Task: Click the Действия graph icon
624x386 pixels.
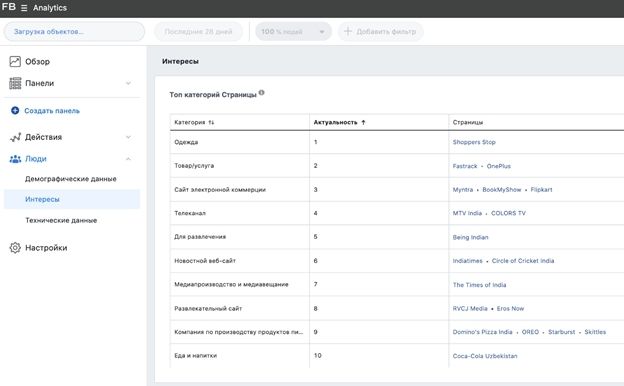Action: [x=15, y=137]
